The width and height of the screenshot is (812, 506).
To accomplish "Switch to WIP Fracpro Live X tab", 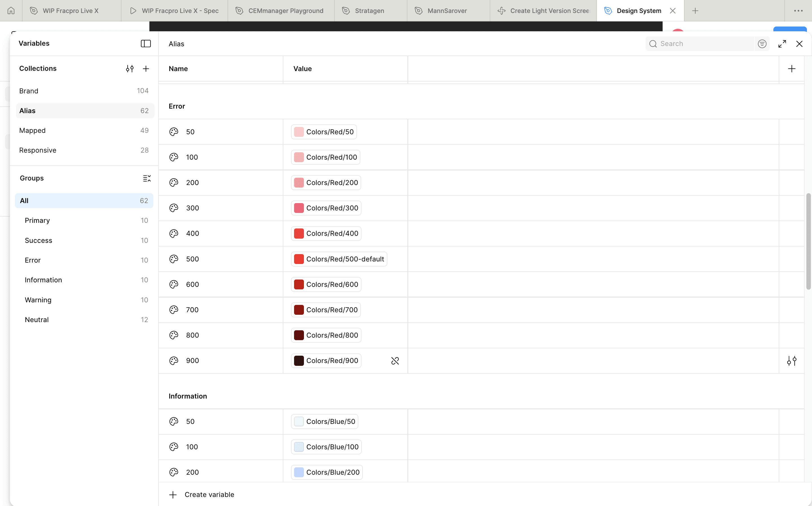I will click(70, 11).
